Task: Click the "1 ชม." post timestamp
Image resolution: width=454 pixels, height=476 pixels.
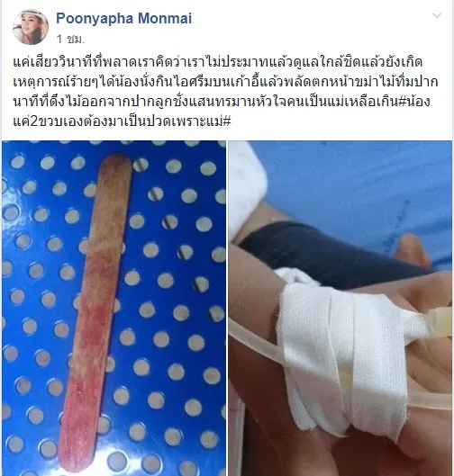Action: coord(70,39)
